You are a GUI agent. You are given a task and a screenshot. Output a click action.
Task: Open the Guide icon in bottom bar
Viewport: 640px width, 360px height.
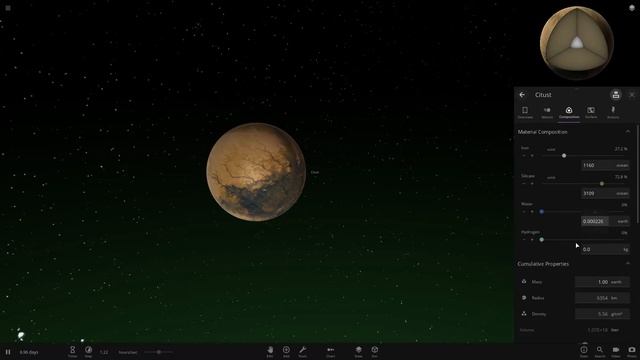(584, 351)
